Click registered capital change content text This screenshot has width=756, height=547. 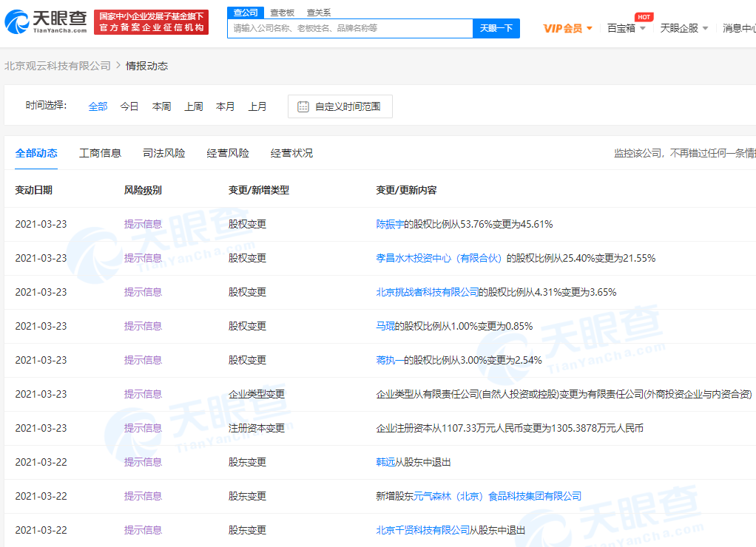pyautogui.click(x=510, y=428)
